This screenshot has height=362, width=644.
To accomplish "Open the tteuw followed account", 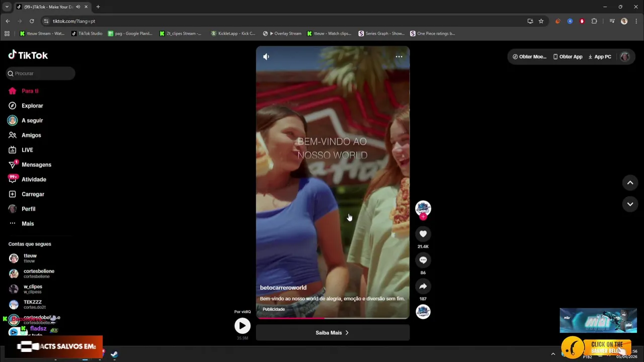I will coord(30,258).
